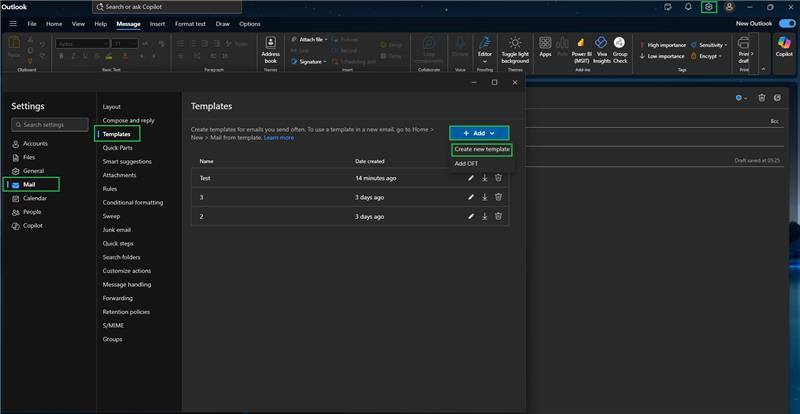
Task: Collapse the ribbon with the chevron
Action: [x=763, y=68]
